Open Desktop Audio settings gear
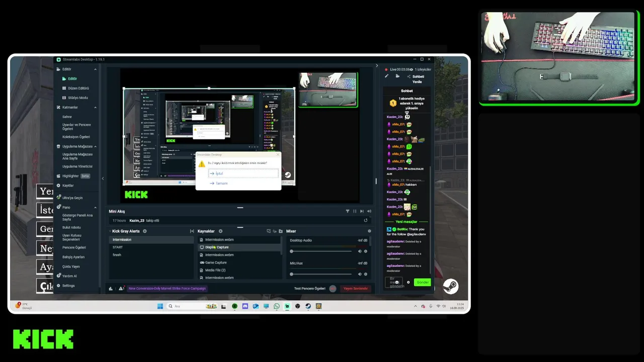 pos(366,251)
